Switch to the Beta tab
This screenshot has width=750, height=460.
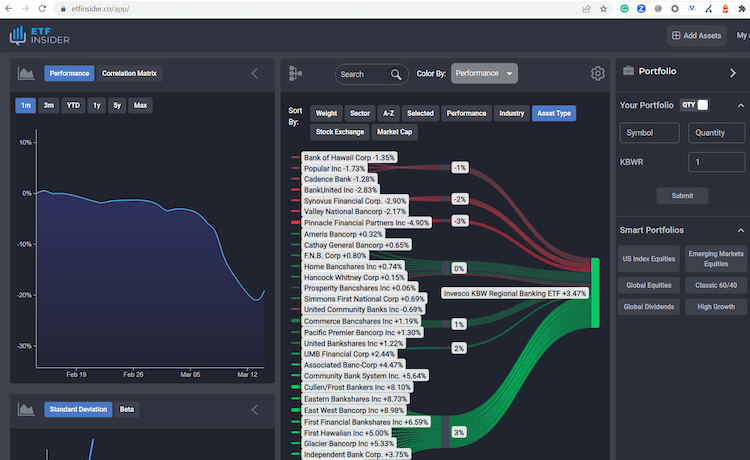point(127,409)
